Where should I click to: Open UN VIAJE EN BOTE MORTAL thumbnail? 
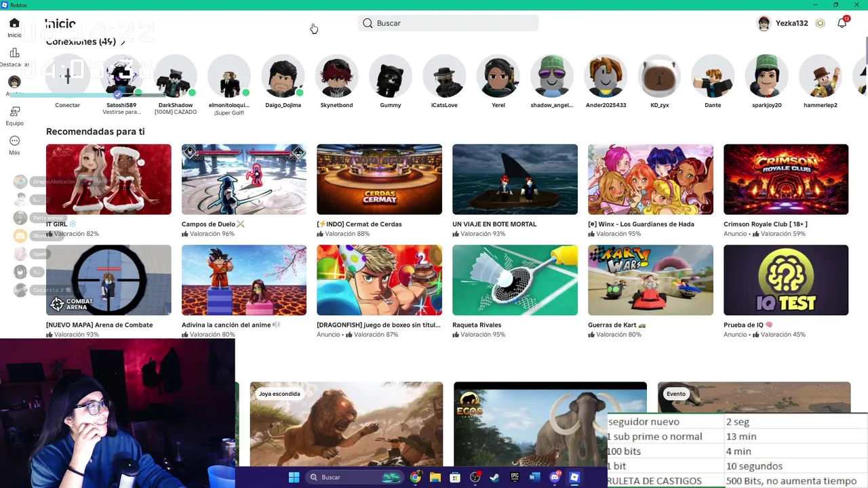click(515, 179)
